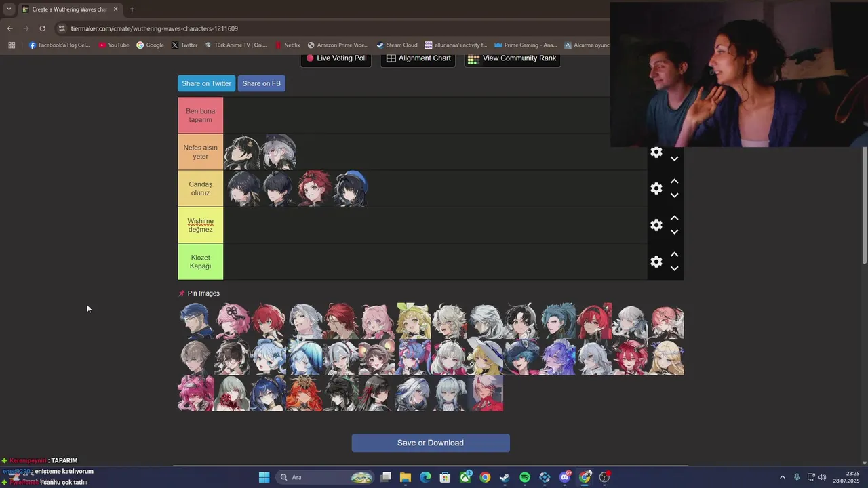Open the Alignment Chart view
Screen dimensions: 868x488
[418, 58]
